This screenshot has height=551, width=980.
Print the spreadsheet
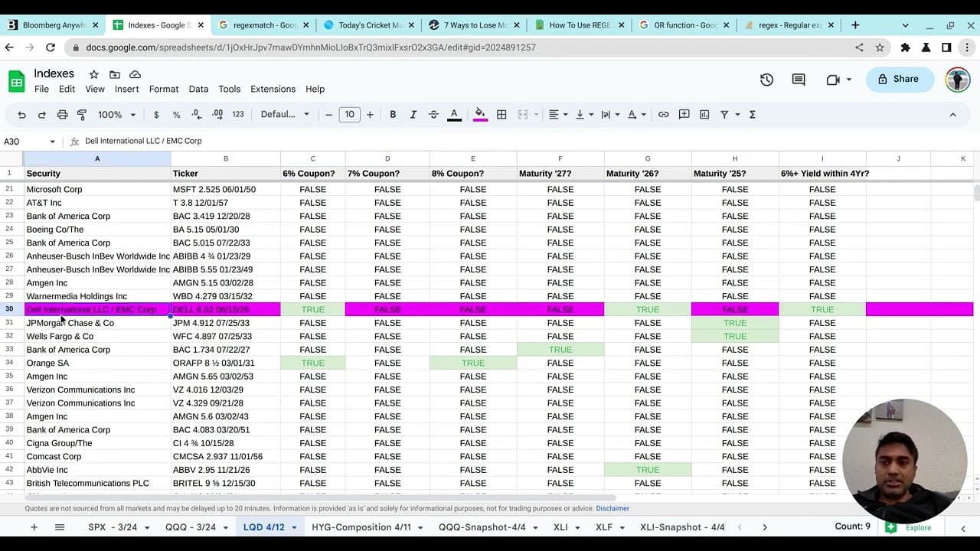[x=62, y=115]
